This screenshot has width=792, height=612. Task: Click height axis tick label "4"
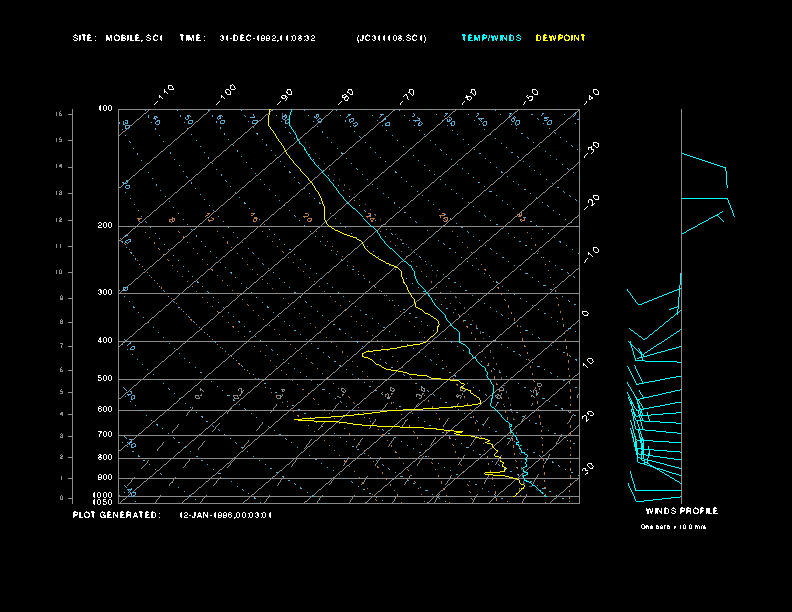point(62,414)
